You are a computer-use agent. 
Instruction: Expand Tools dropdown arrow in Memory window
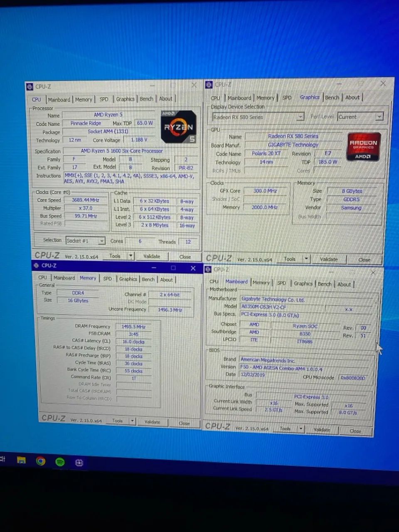pos(133,421)
